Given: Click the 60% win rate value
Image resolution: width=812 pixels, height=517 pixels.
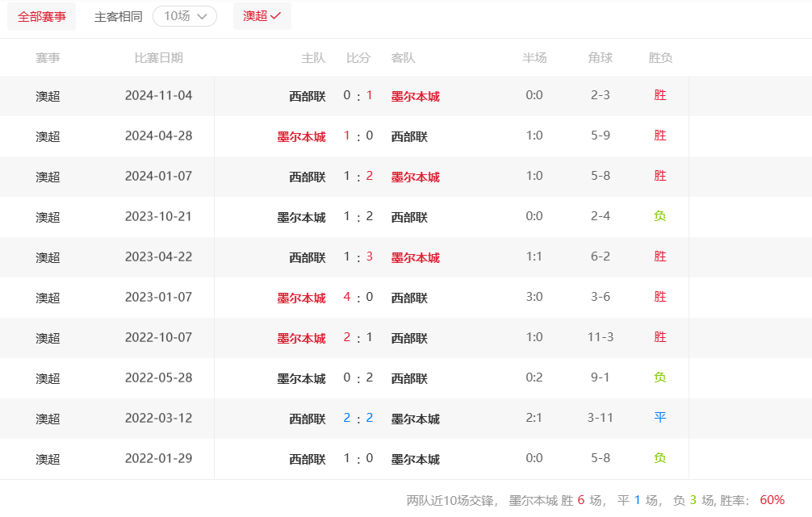Looking at the screenshot, I should click(772, 500).
